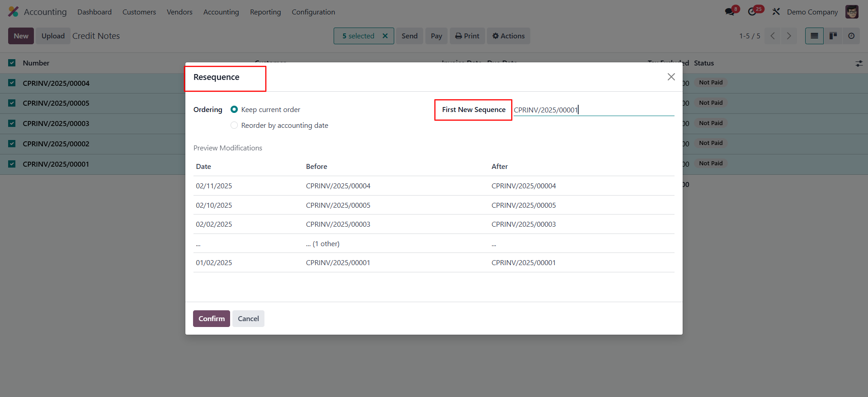Open the Reporting menu

(265, 12)
